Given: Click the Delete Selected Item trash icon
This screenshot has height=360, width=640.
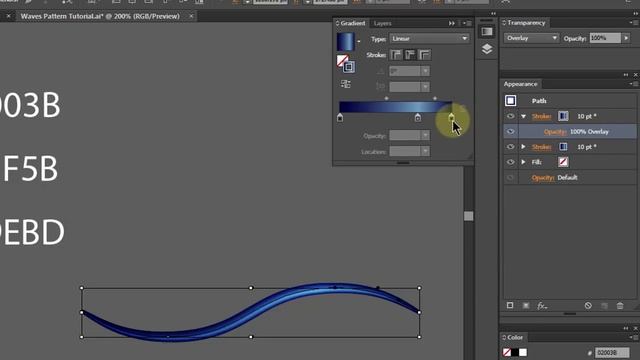Looking at the screenshot, I should (x=620, y=305).
